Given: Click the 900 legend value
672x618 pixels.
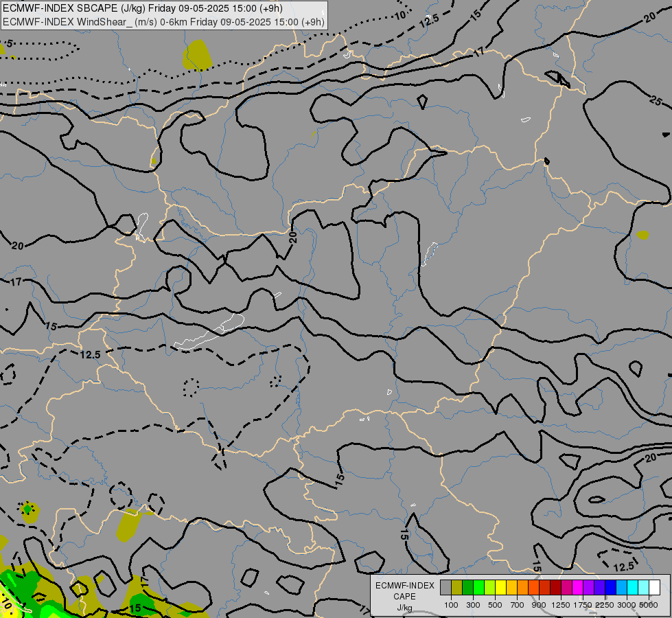Looking at the screenshot, I should 539,605.
